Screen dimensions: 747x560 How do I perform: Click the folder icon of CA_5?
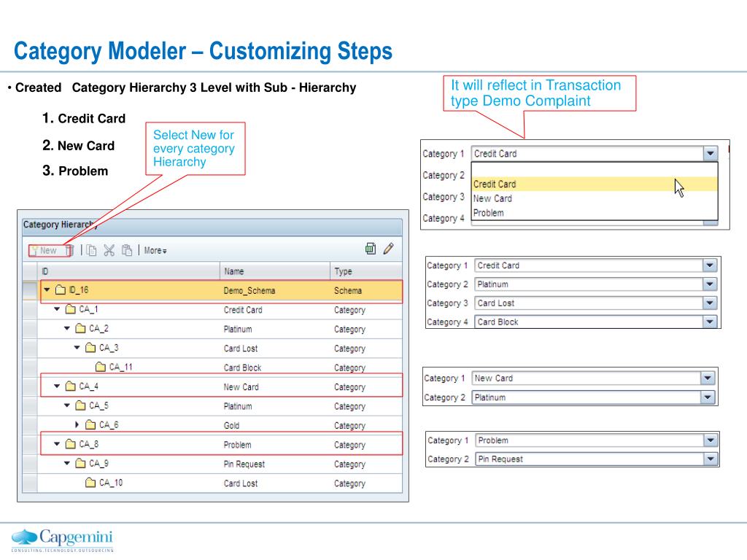(80, 405)
